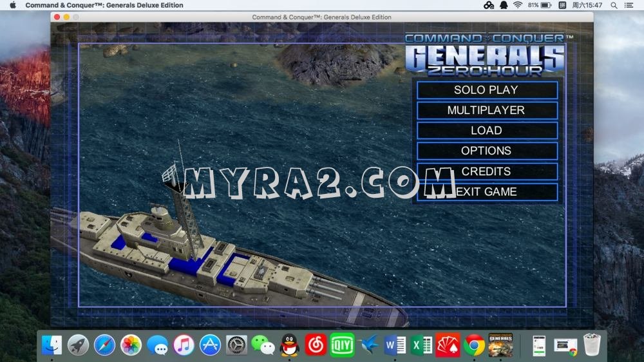
Task: Open the red playing cards app in Dock
Action: click(x=448, y=345)
